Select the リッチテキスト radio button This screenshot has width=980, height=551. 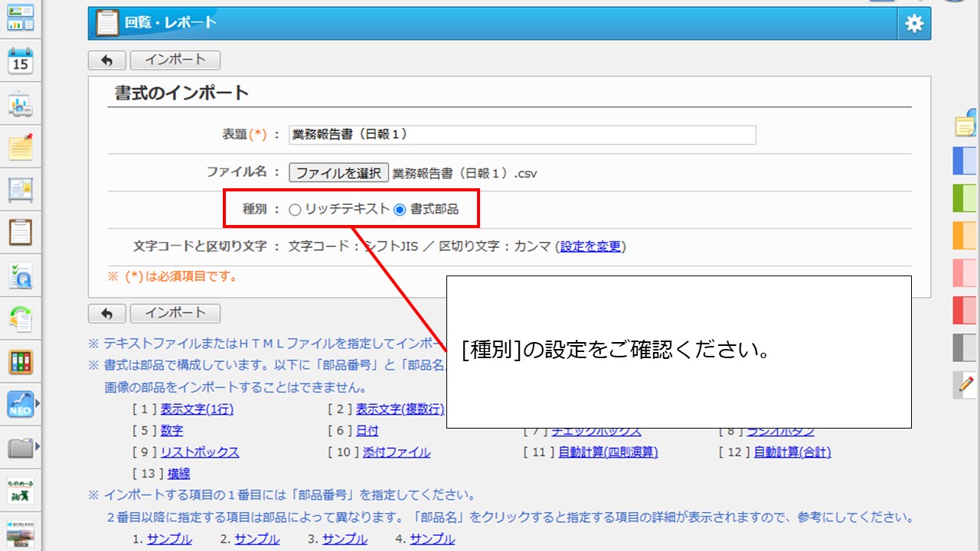(x=295, y=210)
